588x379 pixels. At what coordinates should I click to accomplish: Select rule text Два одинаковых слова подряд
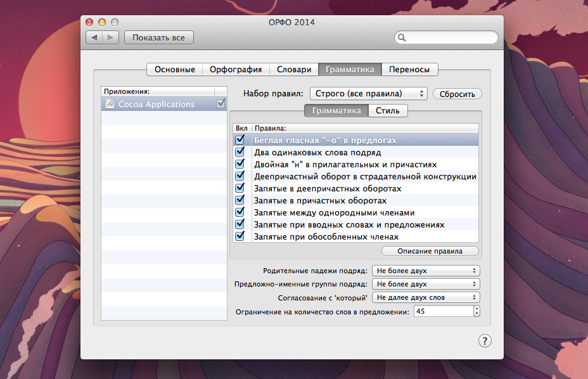pos(317,152)
